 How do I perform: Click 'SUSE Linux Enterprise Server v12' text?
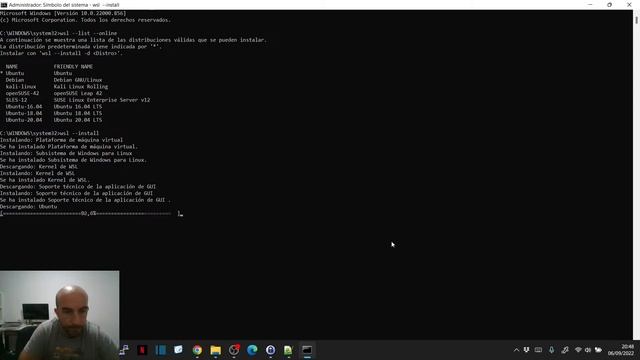pos(102,100)
